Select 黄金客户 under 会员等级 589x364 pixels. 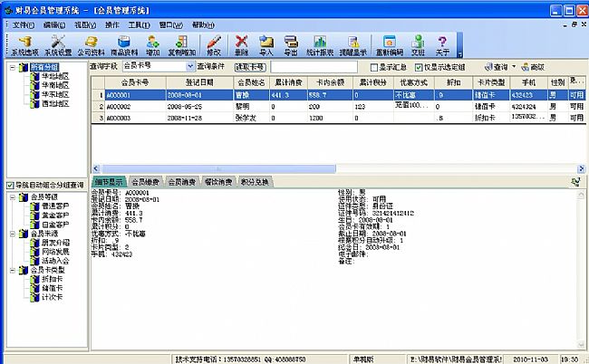[55, 216]
